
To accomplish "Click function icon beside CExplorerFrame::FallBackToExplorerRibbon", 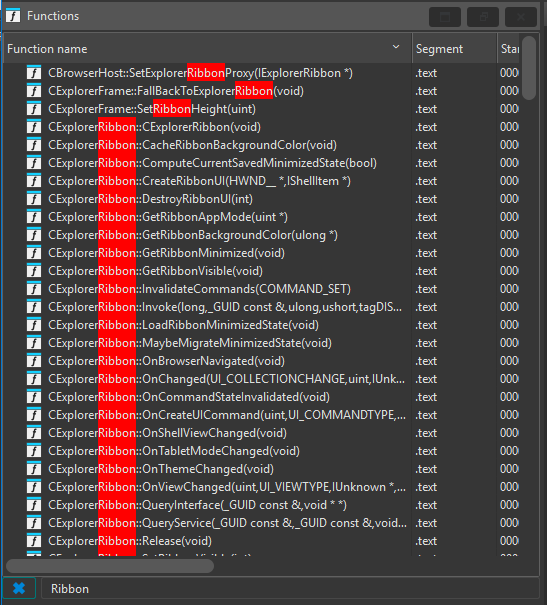I will 34,91.
